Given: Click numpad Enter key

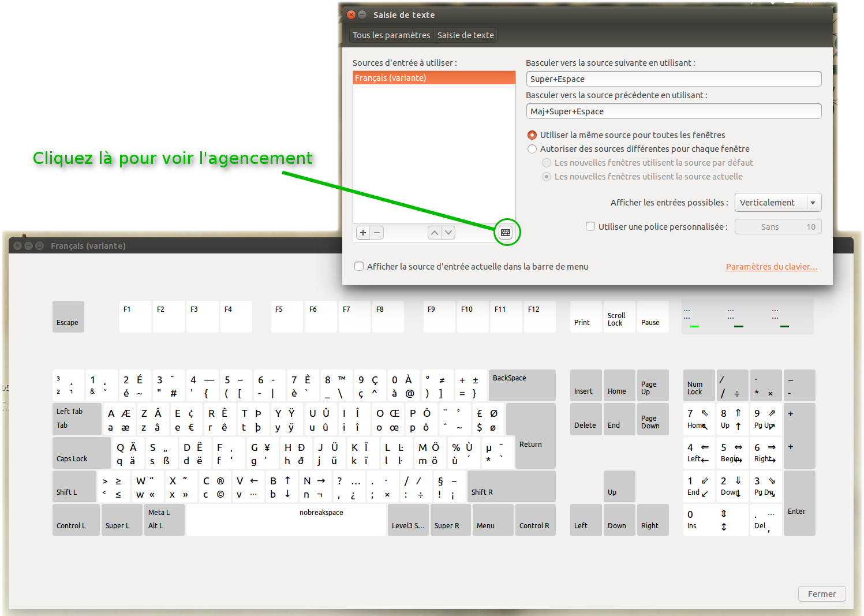Looking at the screenshot, I should [x=799, y=503].
